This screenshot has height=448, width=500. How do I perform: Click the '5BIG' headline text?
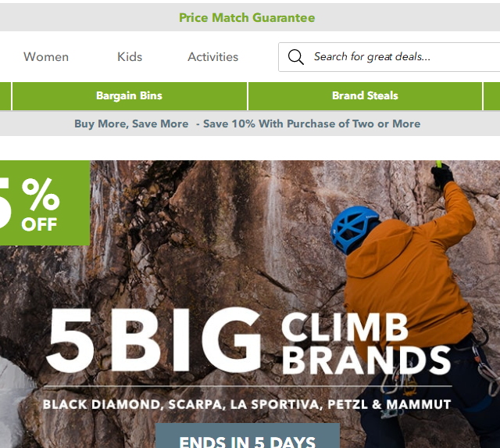coord(154,340)
